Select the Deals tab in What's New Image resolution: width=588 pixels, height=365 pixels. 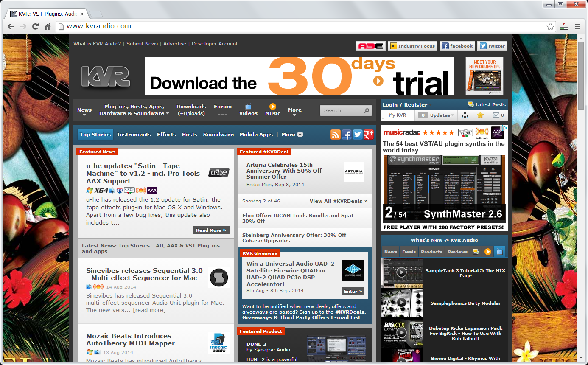pos(409,252)
